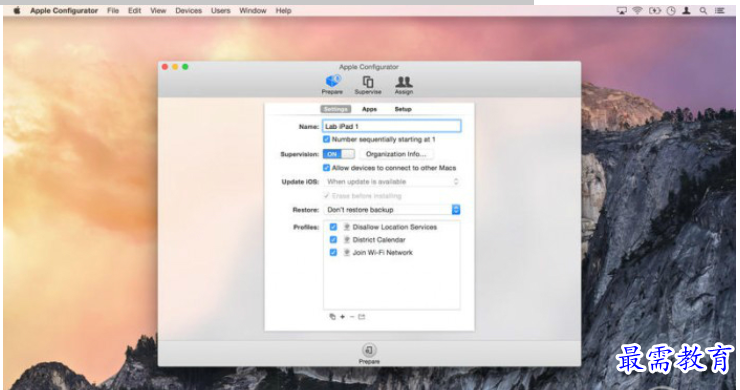Open the Supervise section
Image resolution: width=740 pixels, height=390 pixels.
tap(368, 85)
